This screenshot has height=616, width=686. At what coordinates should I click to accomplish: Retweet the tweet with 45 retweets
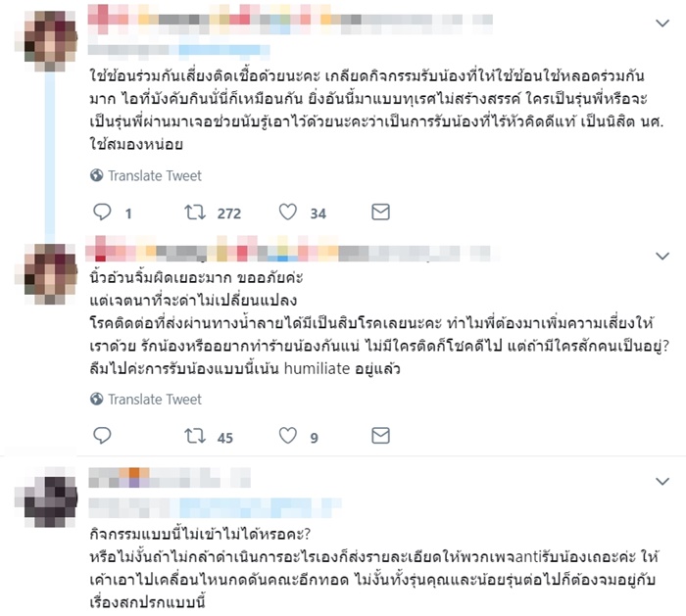click(195, 436)
